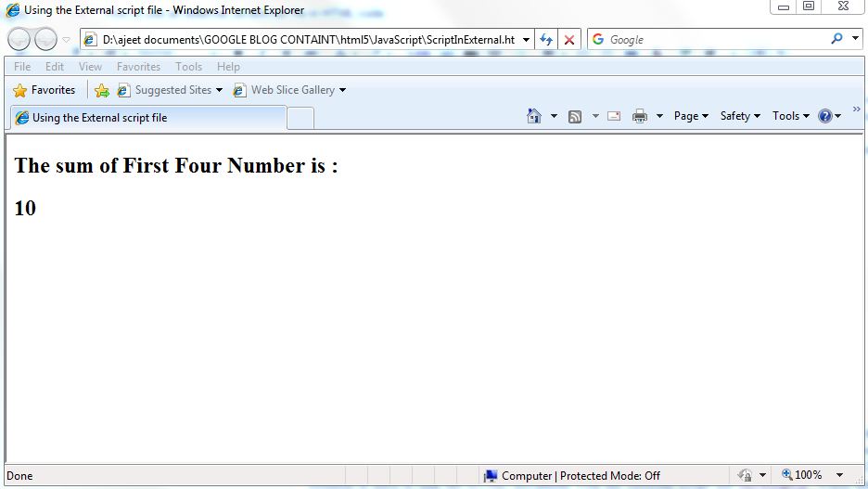
Task: Restore down the Internet Explorer window
Action: coord(809,6)
